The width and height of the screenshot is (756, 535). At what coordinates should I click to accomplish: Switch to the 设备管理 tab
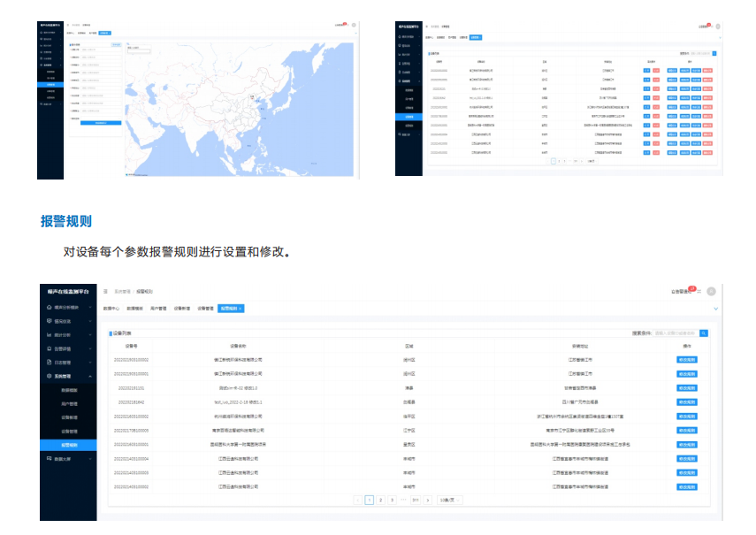pos(205,309)
